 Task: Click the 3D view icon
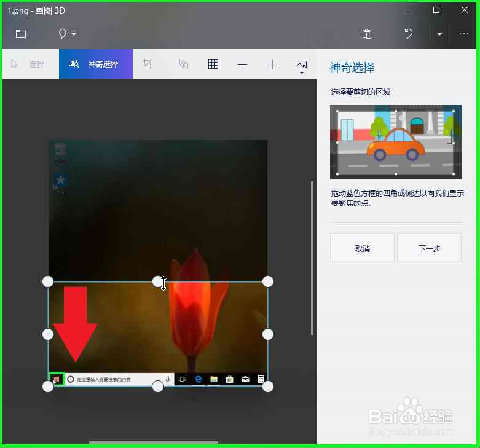pyautogui.click(x=183, y=64)
